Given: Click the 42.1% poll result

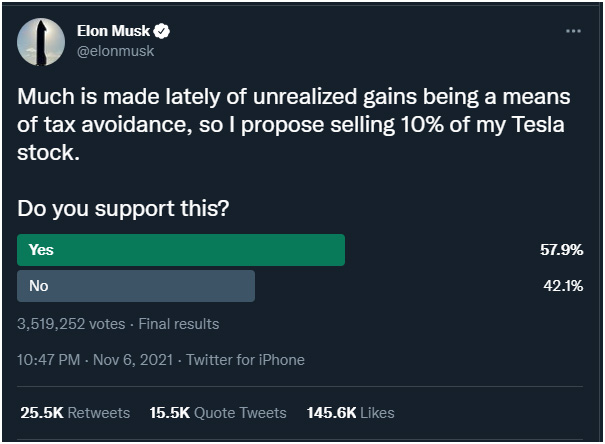Looking at the screenshot, I should (563, 286).
